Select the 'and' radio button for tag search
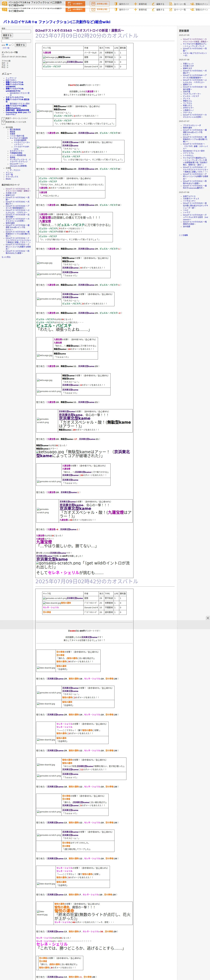 pyautogui.click(x=7, y=45)
